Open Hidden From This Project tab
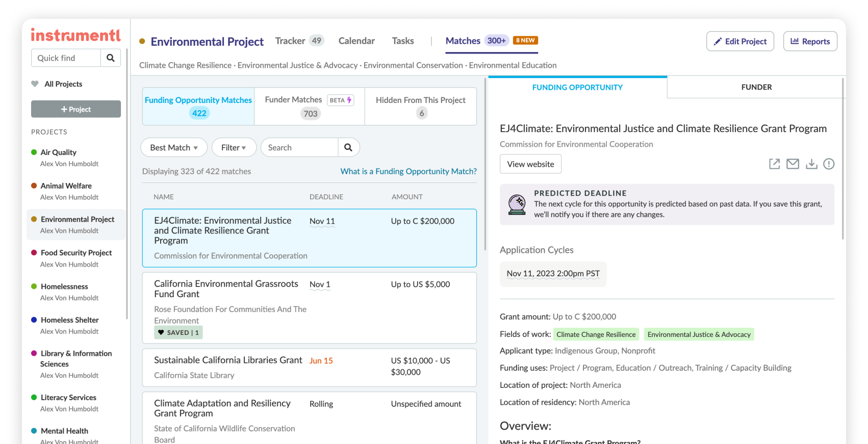Viewport: 868px width, 444px height. (421, 106)
